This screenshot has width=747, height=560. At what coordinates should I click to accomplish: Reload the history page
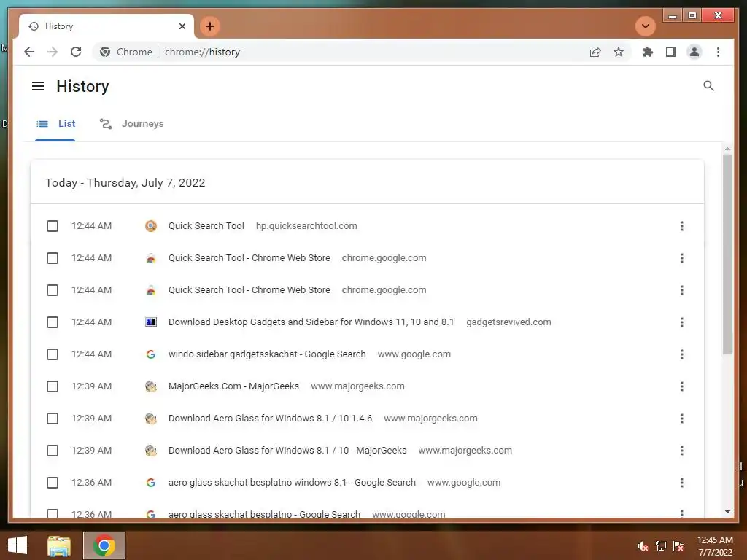point(76,52)
